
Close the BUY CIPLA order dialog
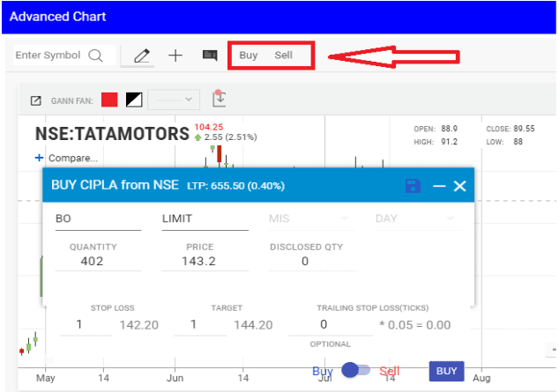[x=460, y=186]
